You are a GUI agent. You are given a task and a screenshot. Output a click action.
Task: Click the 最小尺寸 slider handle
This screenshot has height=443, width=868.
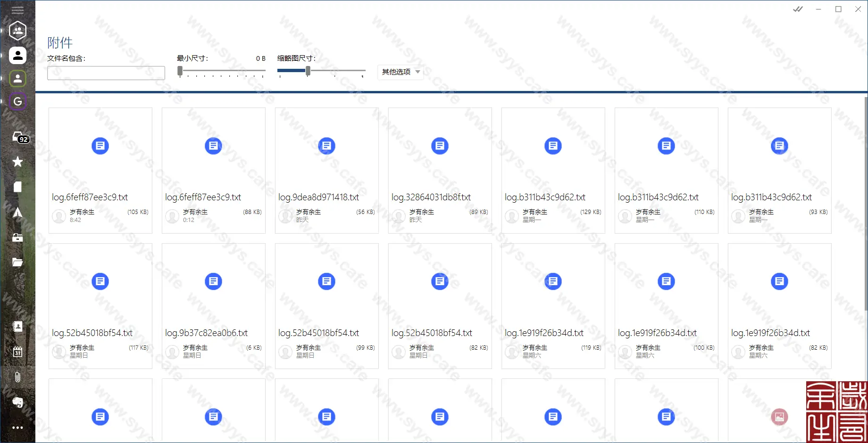pyautogui.click(x=180, y=71)
